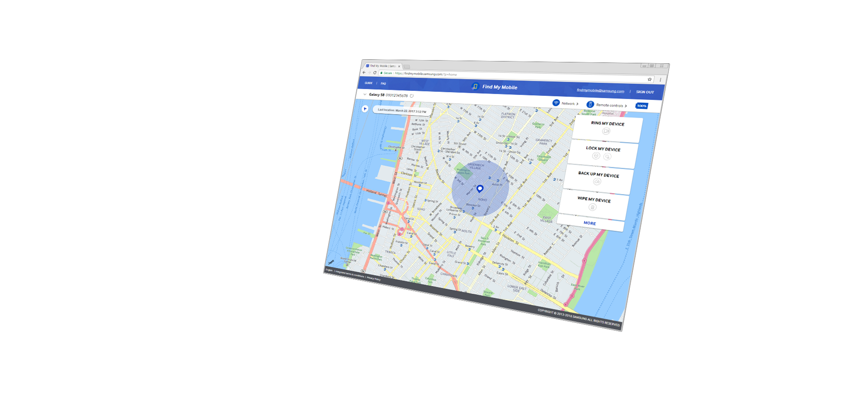Click the browser back arrow
The height and width of the screenshot is (407, 868).
click(364, 72)
